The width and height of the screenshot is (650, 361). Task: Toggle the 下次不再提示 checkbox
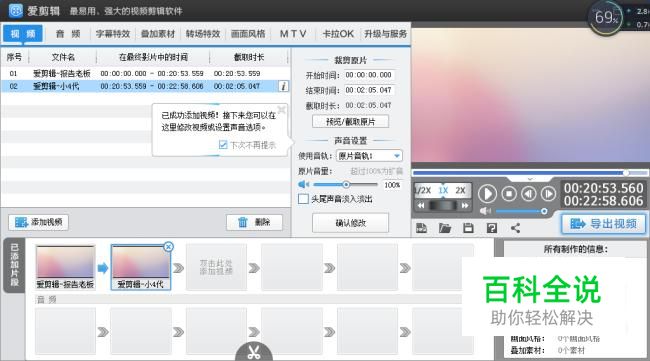click(223, 145)
